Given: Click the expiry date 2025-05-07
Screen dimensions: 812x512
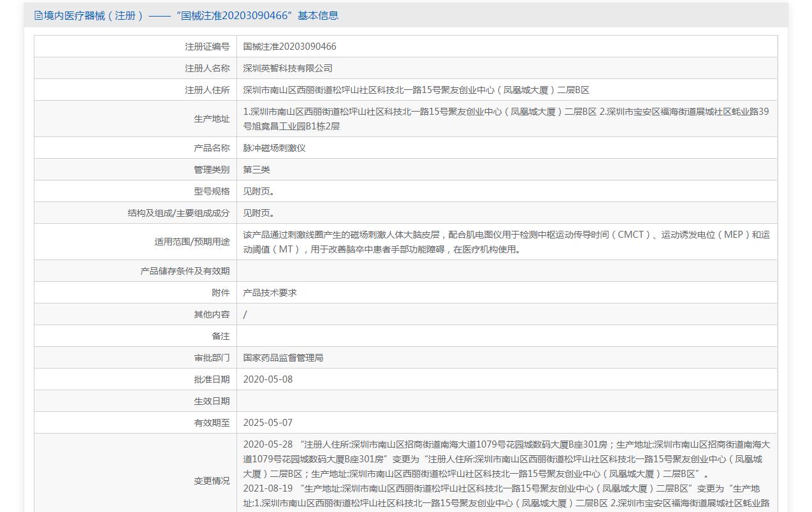Looking at the screenshot, I should [x=268, y=423].
